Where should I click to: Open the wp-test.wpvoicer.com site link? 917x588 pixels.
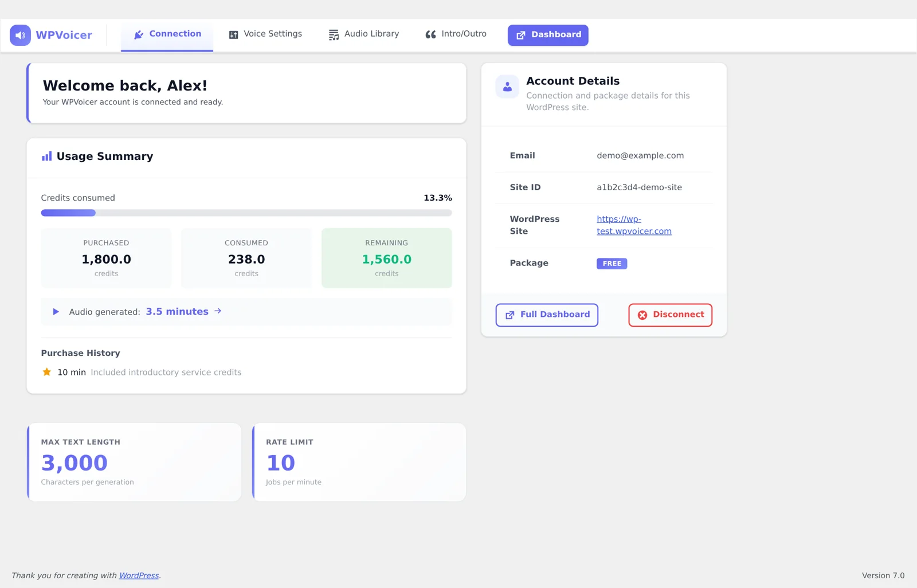pyautogui.click(x=634, y=225)
